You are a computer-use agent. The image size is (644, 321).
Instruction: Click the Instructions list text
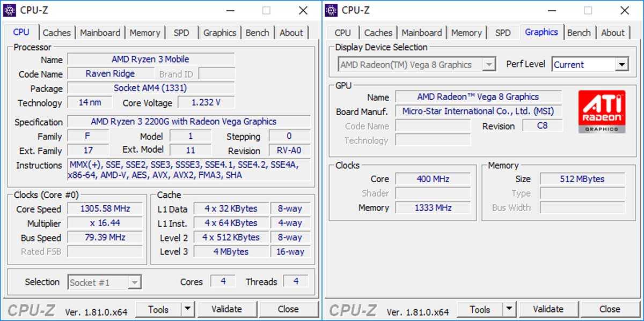[188, 170]
